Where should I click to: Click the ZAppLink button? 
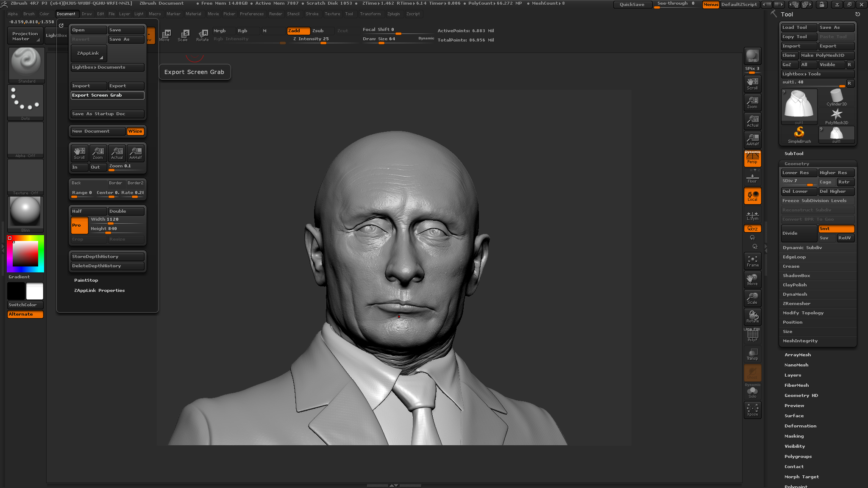click(89, 53)
